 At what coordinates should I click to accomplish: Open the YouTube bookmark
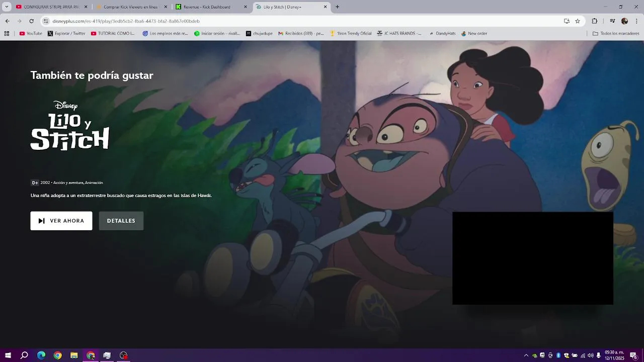pyautogui.click(x=31, y=34)
